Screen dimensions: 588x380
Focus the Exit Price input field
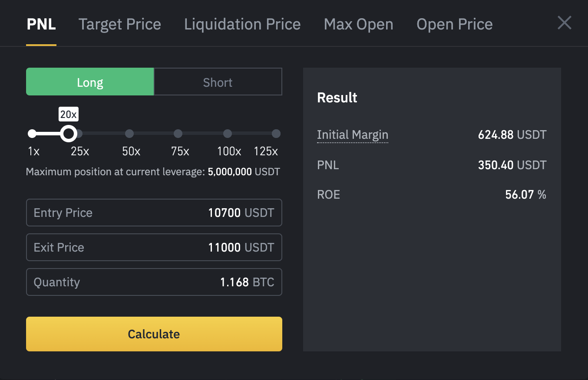tap(154, 247)
